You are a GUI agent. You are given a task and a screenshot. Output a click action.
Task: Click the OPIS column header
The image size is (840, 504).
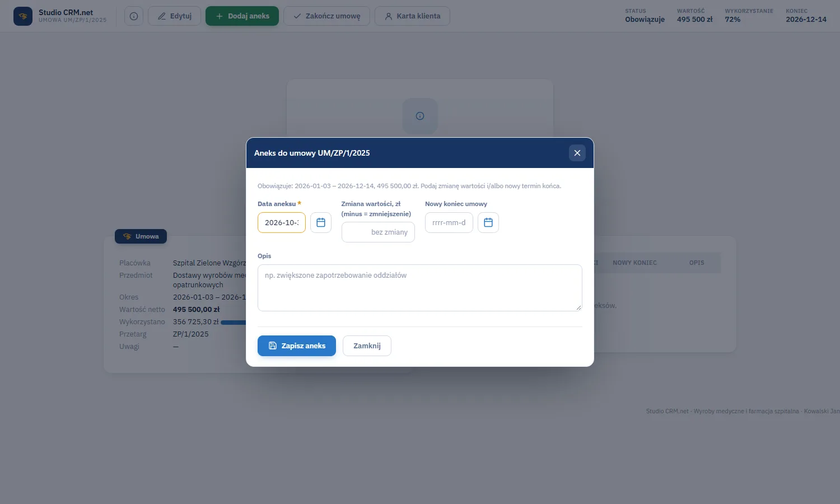pos(697,263)
